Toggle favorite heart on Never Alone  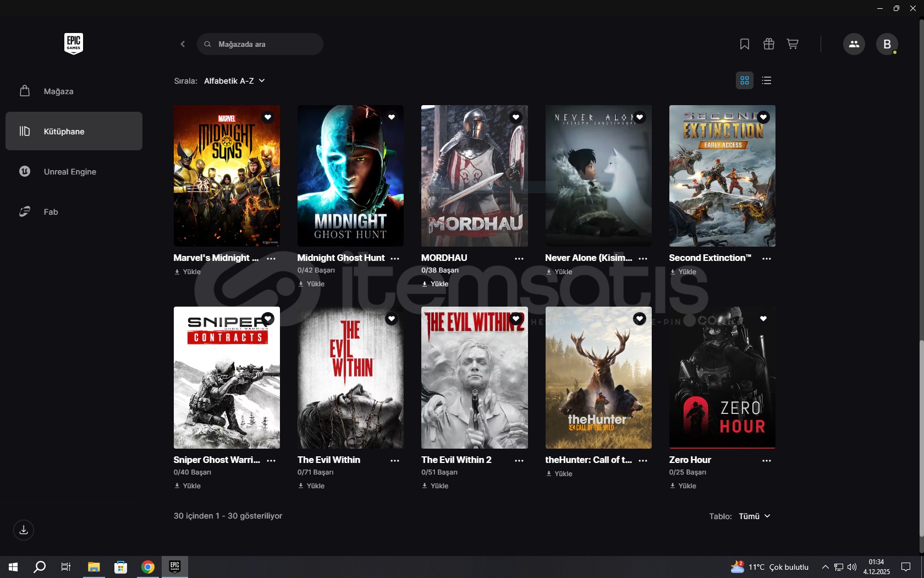(x=640, y=117)
